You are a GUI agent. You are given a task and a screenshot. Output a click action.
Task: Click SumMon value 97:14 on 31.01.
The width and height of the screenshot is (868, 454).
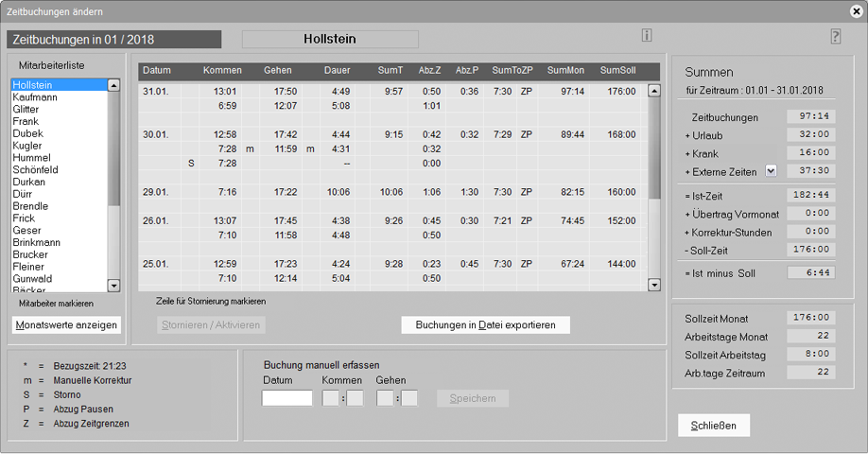pyautogui.click(x=572, y=92)
